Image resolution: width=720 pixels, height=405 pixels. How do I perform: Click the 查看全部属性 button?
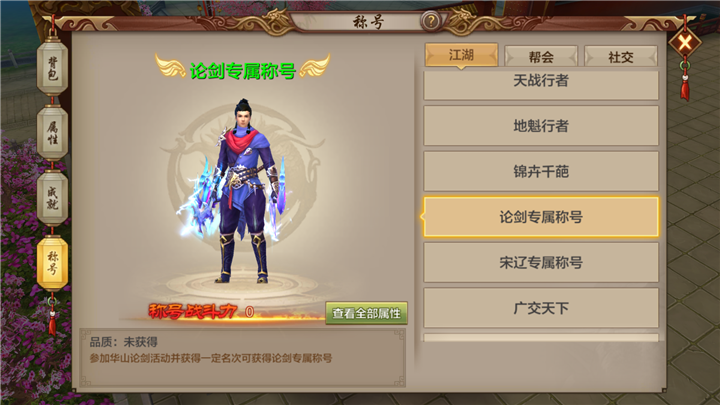pos(366,313)
